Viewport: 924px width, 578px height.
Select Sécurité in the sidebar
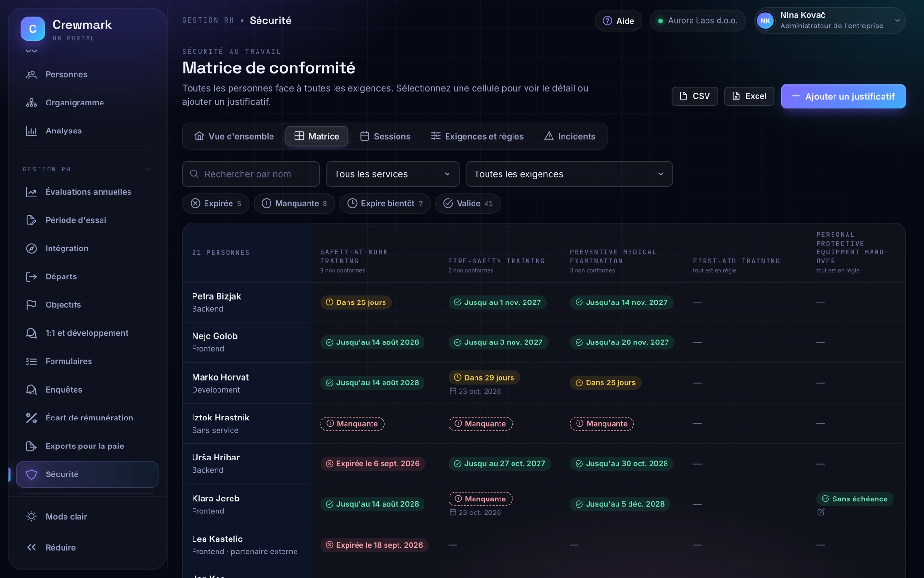coord(87,474)
